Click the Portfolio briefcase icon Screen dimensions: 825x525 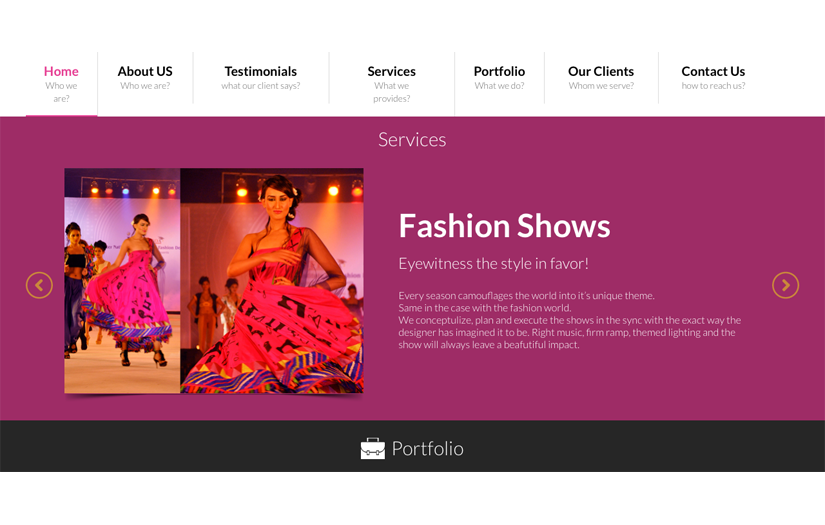point(373,449)
